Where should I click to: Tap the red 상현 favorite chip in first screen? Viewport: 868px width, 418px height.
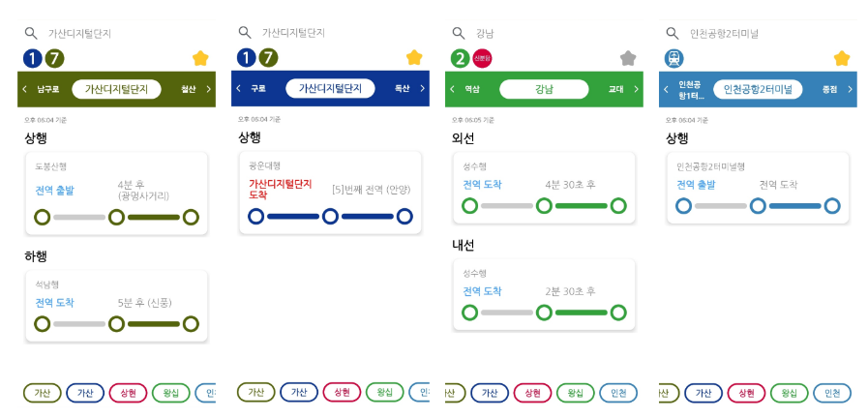[x=129, y=393]
